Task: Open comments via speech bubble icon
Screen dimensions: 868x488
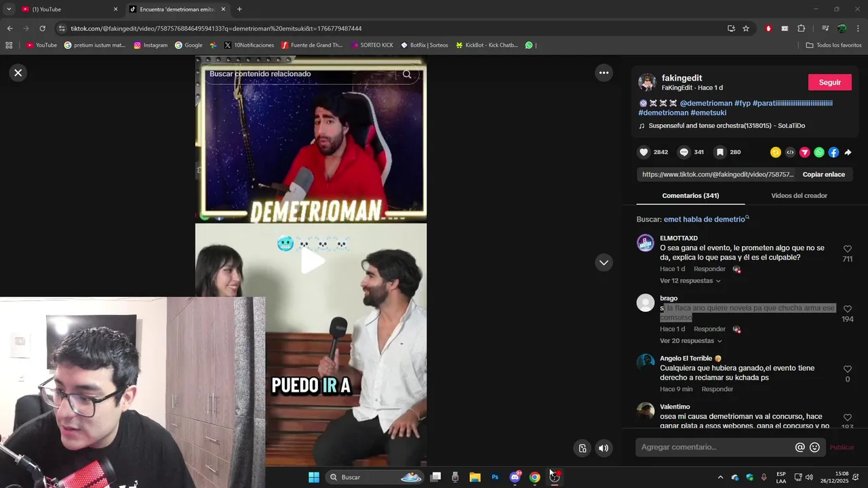Action: [684, 152]
